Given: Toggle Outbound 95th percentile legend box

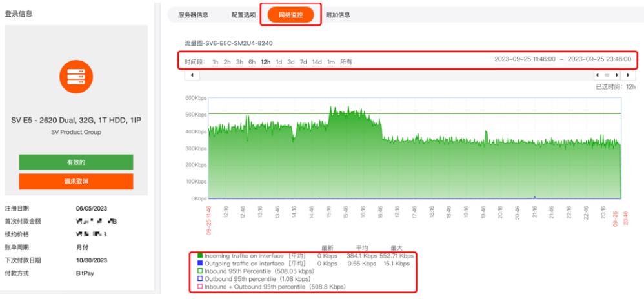Looking at the screenshot, I should 200,279.
